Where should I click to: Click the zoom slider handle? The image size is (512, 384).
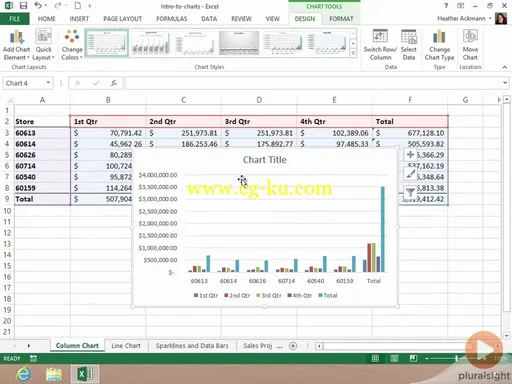tap(456, 358)
